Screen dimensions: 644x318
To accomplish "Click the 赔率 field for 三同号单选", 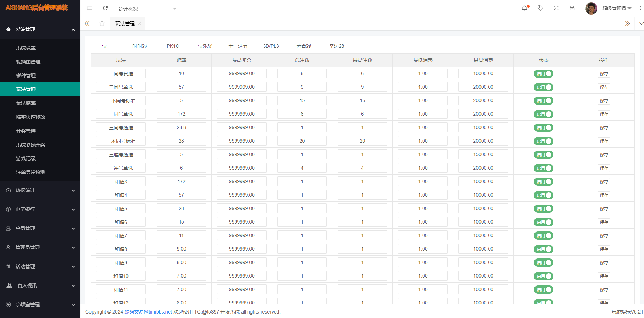I will pos(181,114).
